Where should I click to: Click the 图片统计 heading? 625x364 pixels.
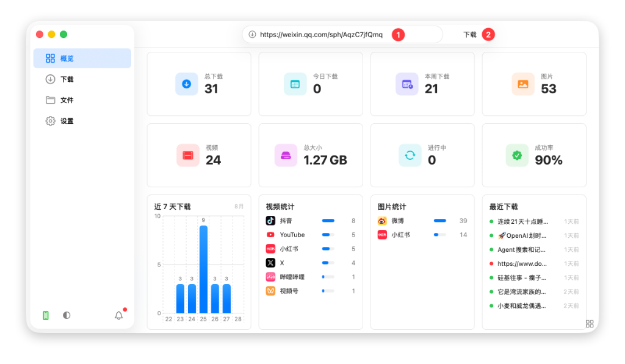[x=391, y=207]
